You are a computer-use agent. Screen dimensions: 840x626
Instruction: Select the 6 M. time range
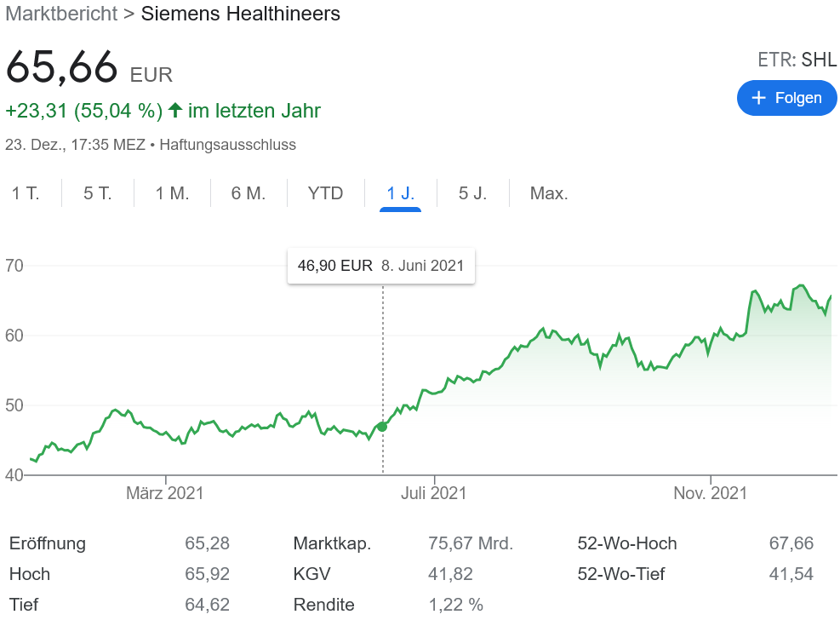249,193
